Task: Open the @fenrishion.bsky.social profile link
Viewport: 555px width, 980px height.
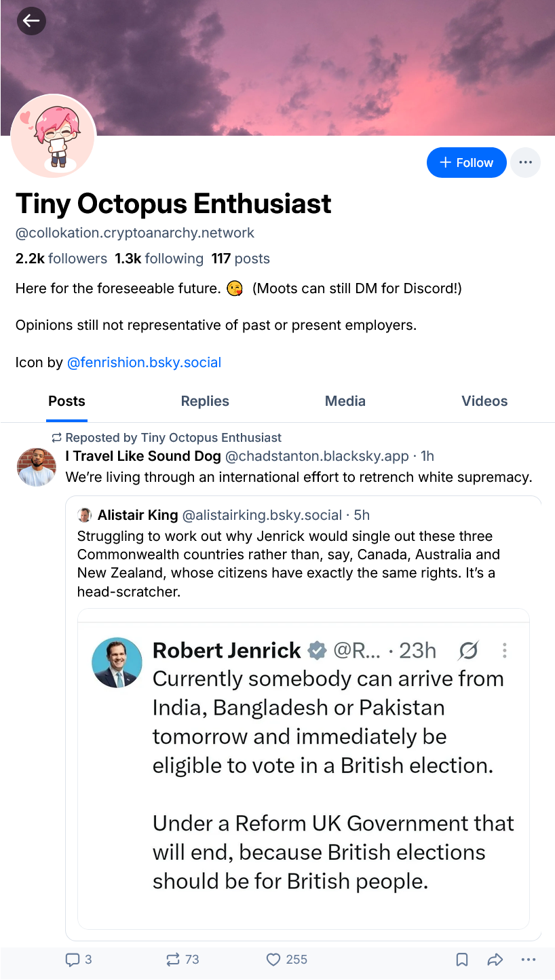Action: pos(144,362)
